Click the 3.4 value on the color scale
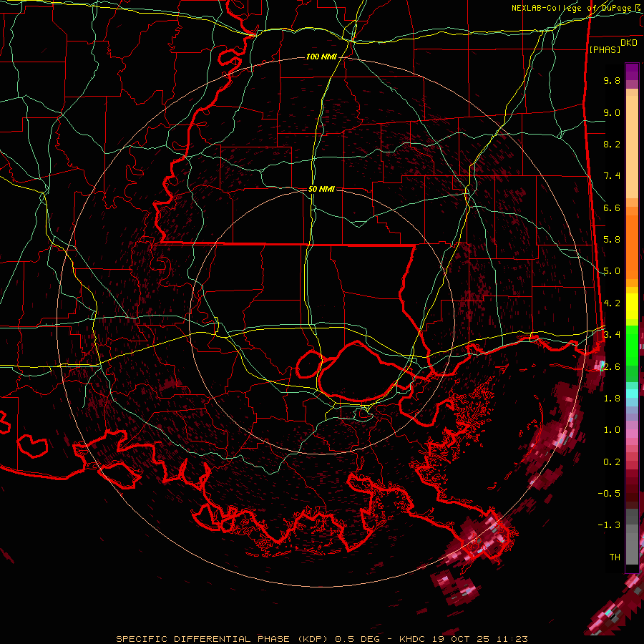 tap(612, 335)
